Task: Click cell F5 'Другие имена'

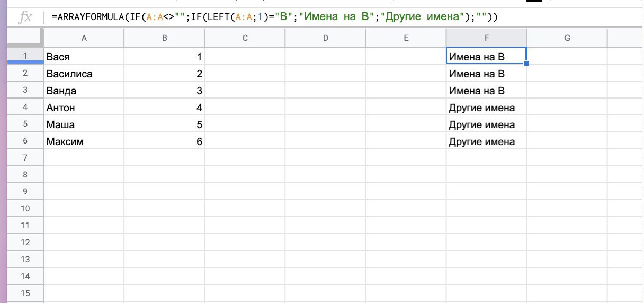Action: [486, 124]
